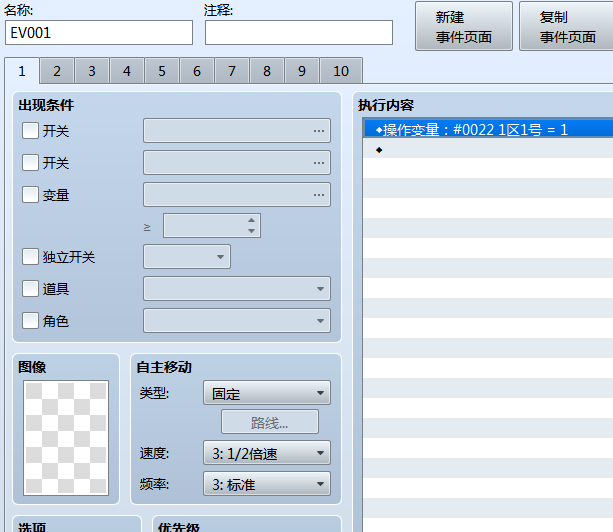Open the 变量 selector ellipsis field
This screenshot has width=613, height=532.
(237, 195)
